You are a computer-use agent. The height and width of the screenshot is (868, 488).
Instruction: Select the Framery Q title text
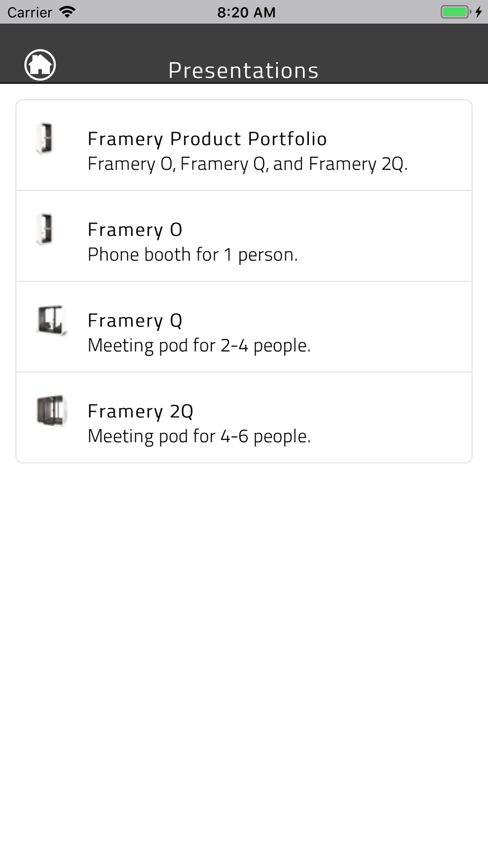click(135, 320)
